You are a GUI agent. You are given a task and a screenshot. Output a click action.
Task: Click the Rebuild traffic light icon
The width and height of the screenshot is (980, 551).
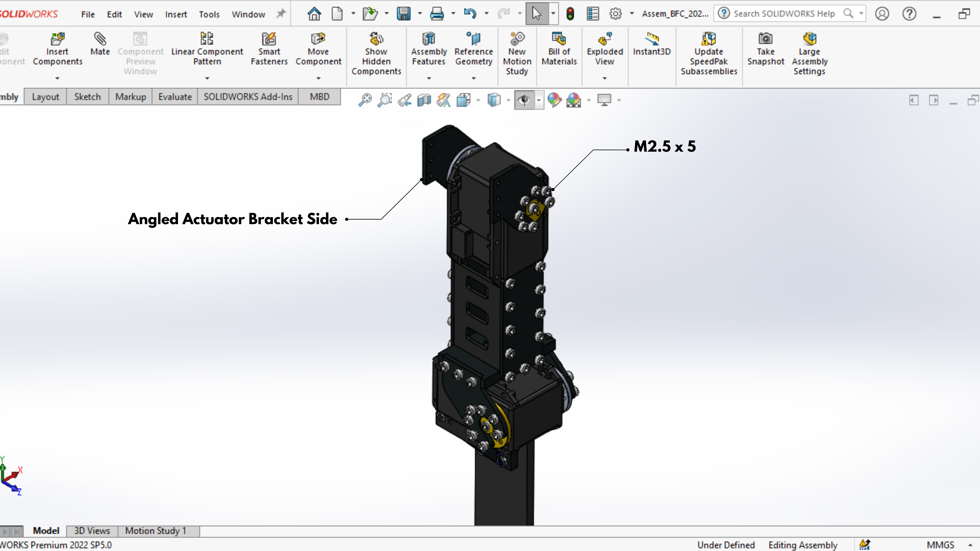point(570,14)
